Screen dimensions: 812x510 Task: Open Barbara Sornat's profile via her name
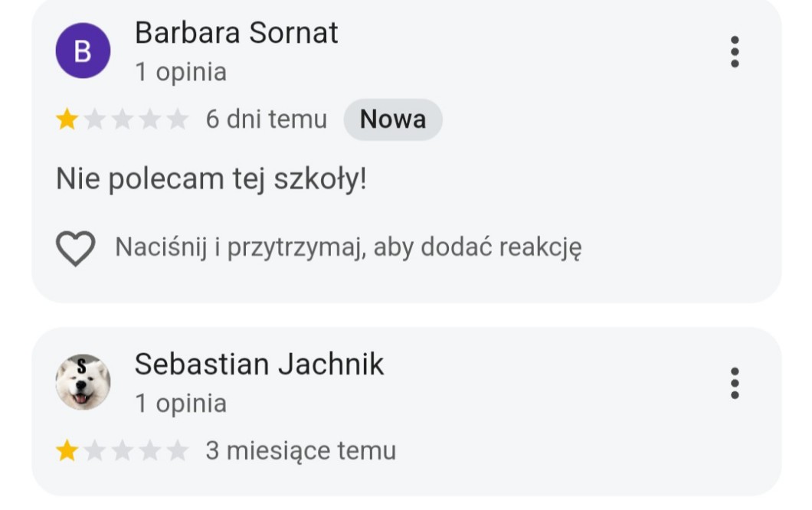(236, 33)
